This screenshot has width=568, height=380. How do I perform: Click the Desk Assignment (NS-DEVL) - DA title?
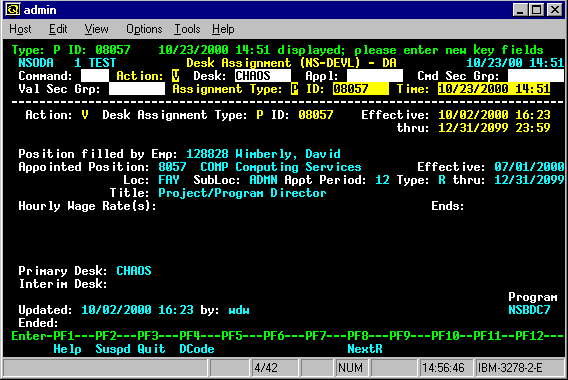click(291, 63)
